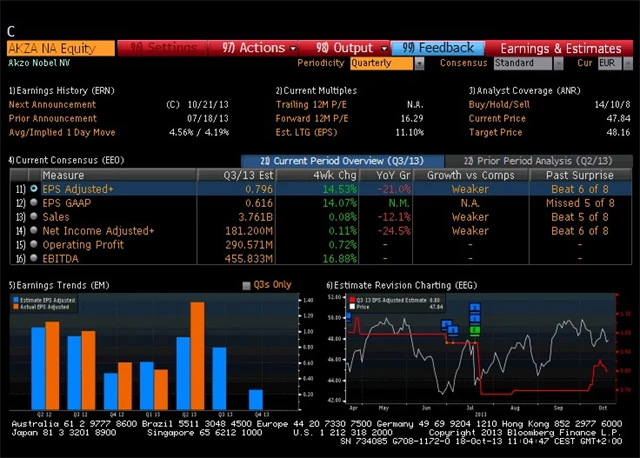Image resolution: width=640 pixels, height=458 pixels.
Task: Select the EPS Adjusted+ radio button
Action: point(34,189)
